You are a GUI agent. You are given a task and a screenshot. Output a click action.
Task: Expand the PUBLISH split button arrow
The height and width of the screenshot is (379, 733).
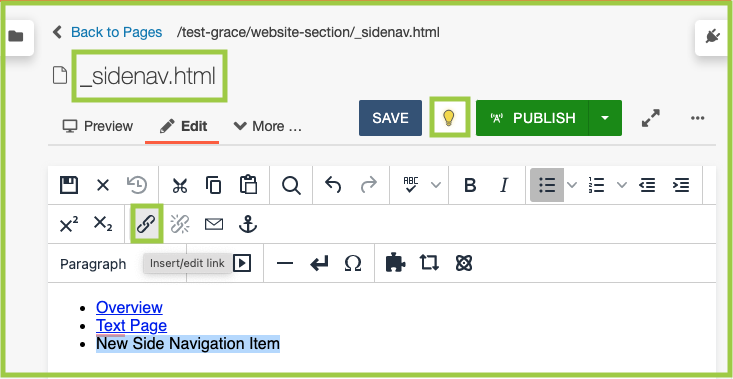pos(605,118)
